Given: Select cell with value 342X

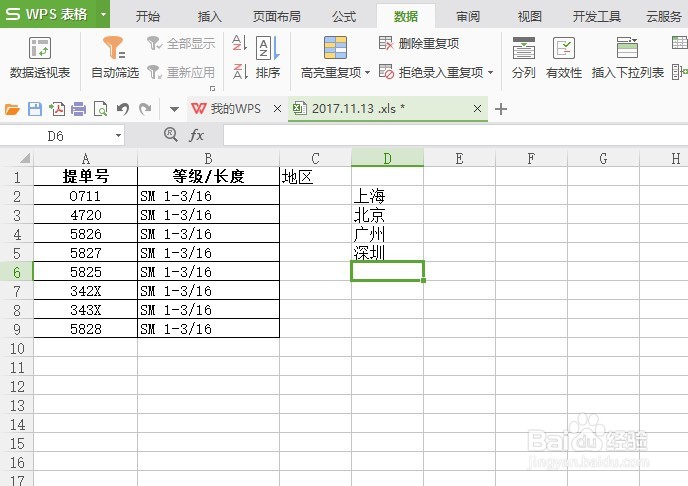Looking at the screenshot, I should click(x=86, y=291).
